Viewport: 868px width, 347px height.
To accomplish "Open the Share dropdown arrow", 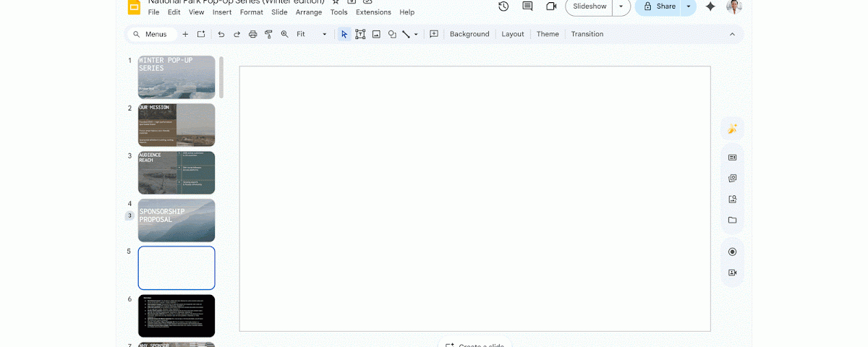I will (689, 7).
